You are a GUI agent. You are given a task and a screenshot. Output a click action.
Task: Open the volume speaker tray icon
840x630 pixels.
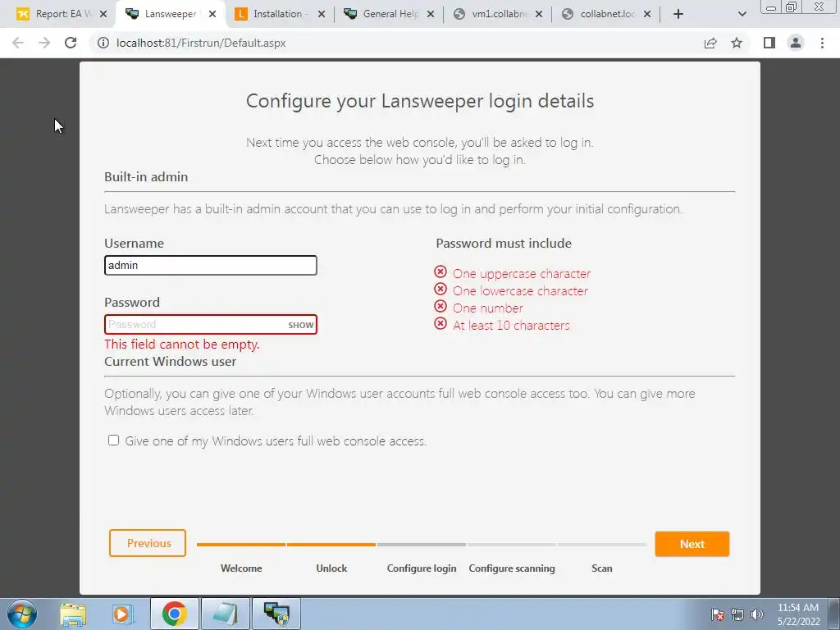click(x=757, y=614)
